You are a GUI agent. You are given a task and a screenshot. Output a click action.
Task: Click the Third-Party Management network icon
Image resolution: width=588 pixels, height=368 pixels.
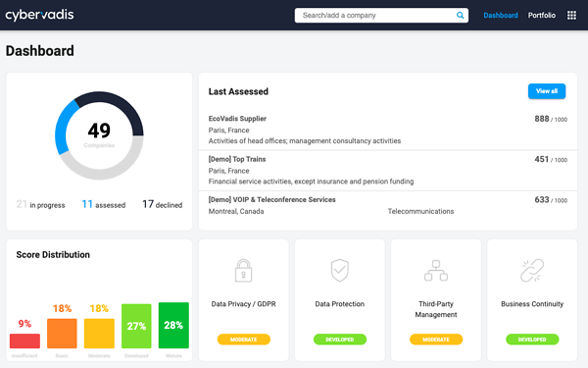[x=436, y=271]
